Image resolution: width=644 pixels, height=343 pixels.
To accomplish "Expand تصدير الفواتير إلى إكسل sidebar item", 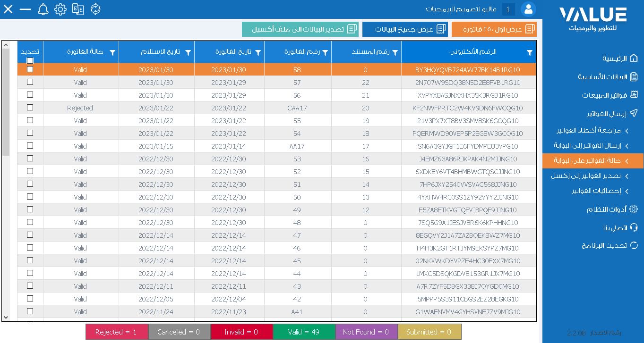I will click(x=591, y=176).
